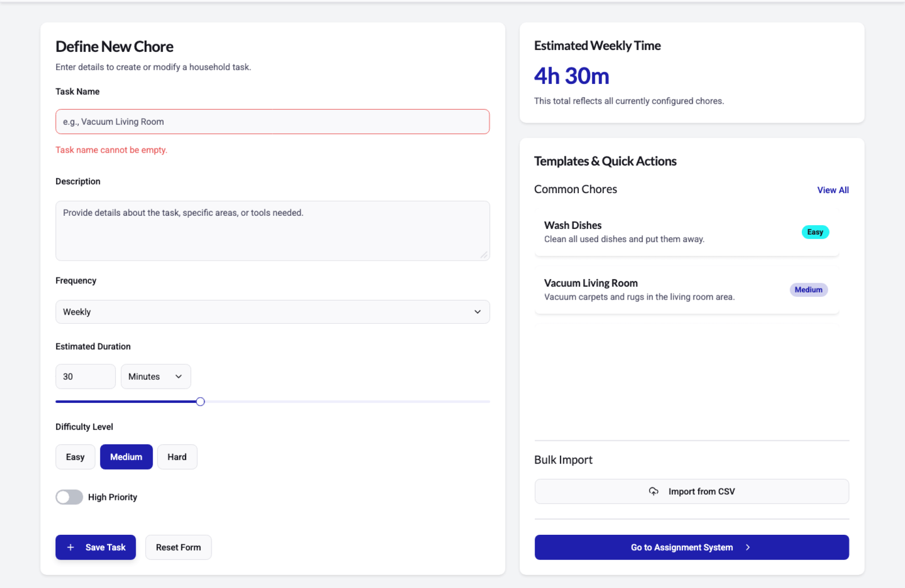Click the Medium badge on Vacuum Living Room
This screenshot has height=588, width=905.
tap(808, 290)
